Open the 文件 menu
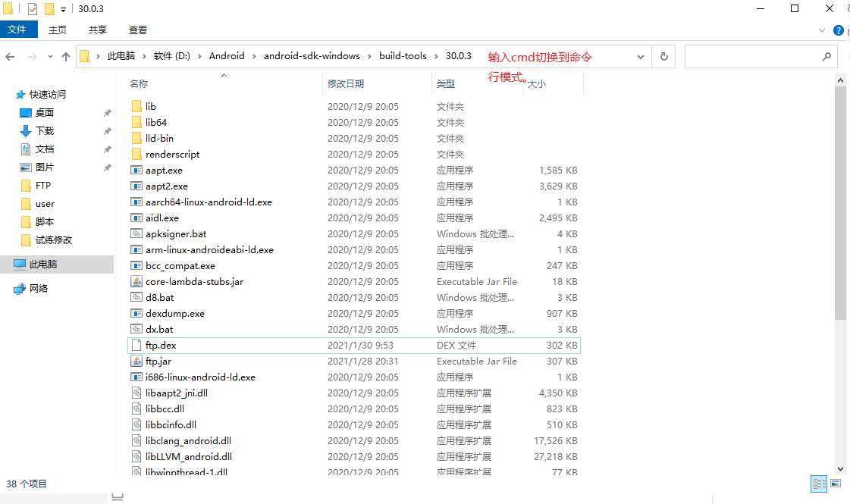The width and height of the screenshot is (850, 504). (19, 30)
